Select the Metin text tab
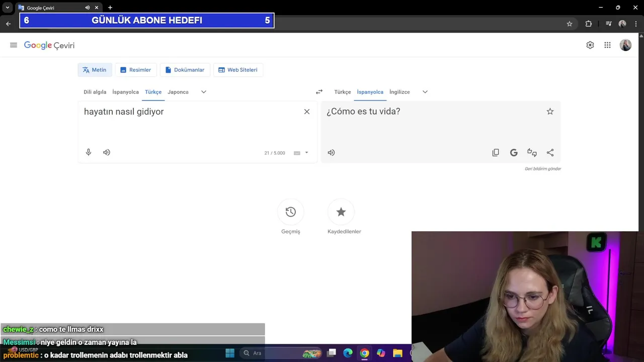The width and height of the screenshot is (644, 362). pyautogui.click(x=95, y=70)
